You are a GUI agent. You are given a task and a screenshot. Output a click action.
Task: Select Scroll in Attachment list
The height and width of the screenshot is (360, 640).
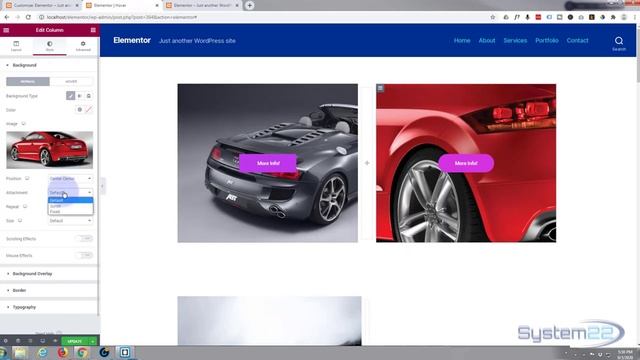pyautogui.click(x=71, y=206)
